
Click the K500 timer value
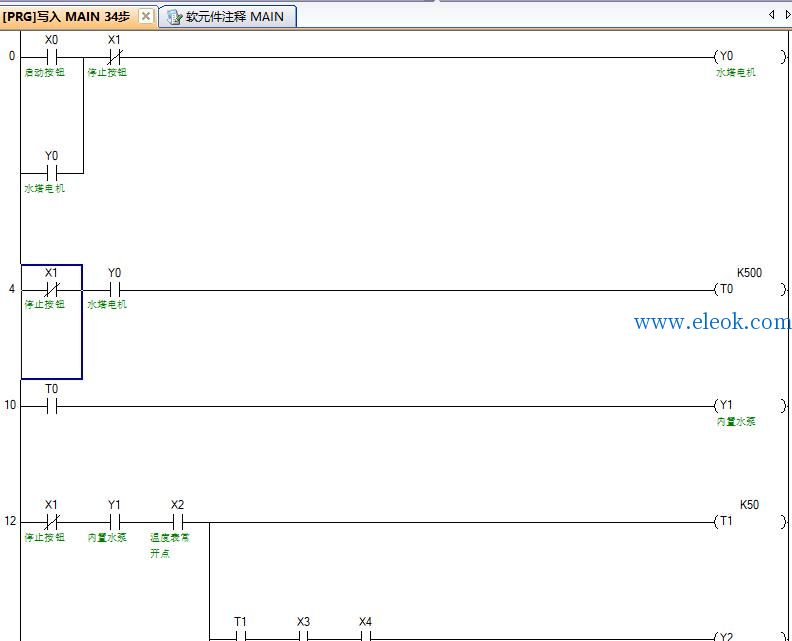click(x=749, y=273)
